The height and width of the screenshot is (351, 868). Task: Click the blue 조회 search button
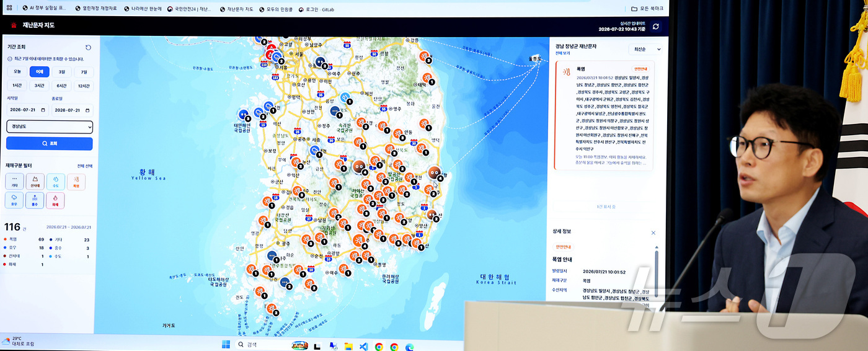[x=50, y=143]
